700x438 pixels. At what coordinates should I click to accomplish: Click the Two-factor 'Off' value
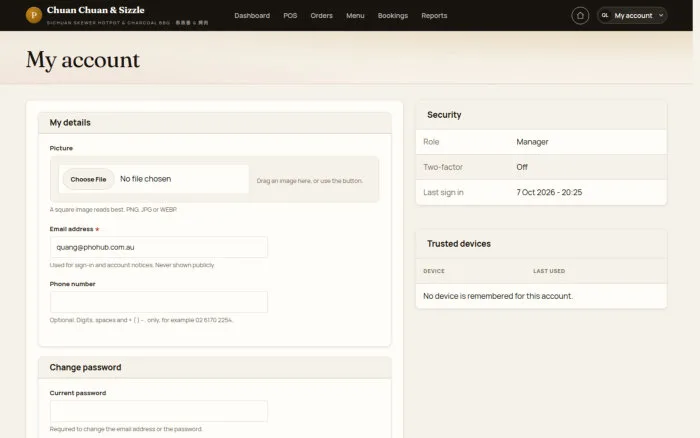pyautogui.click(x=522, y=167)
